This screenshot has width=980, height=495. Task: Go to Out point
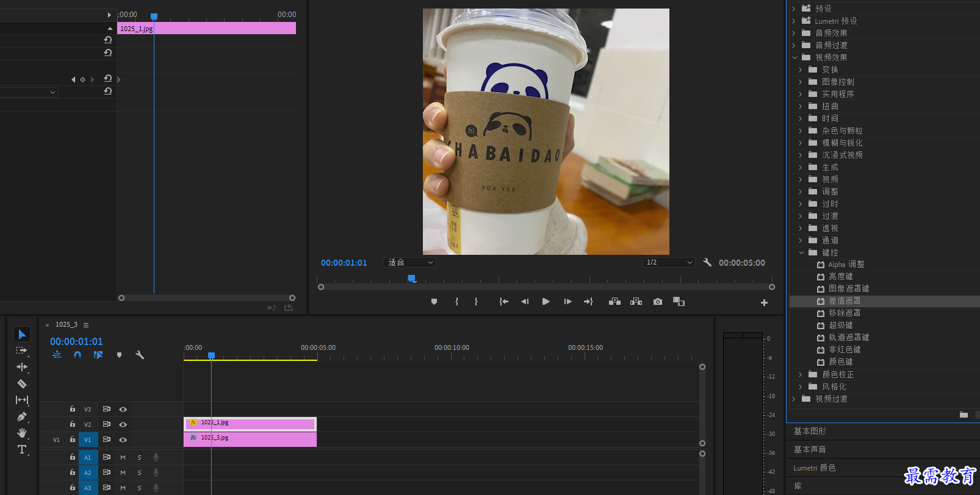588,302
